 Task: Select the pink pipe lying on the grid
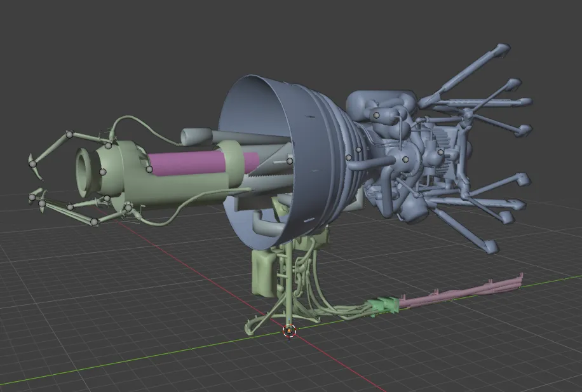(x=460, y=291)
